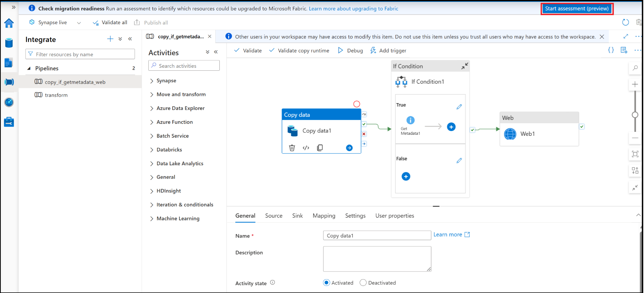
Task: Expand the Databricks activities group
Action: 152,150
